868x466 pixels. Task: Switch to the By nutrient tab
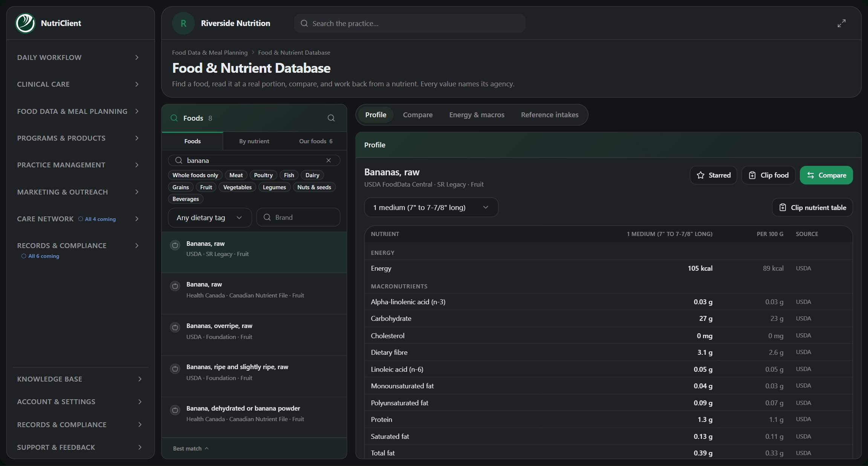254,141
